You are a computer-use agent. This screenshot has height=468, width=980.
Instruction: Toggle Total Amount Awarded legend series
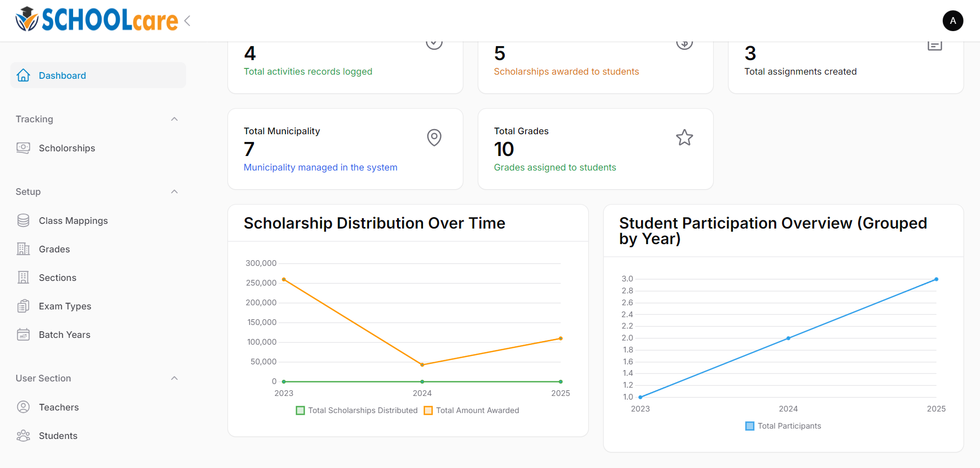472,410
